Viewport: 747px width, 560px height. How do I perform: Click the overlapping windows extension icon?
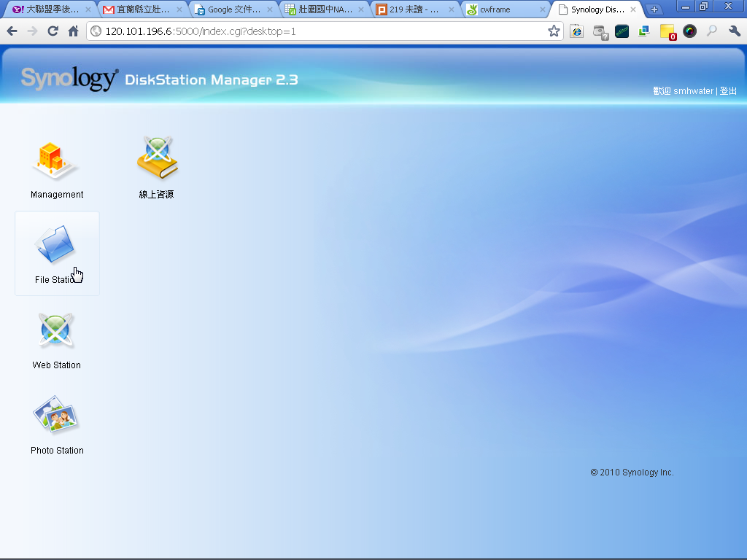click(645, 31)
